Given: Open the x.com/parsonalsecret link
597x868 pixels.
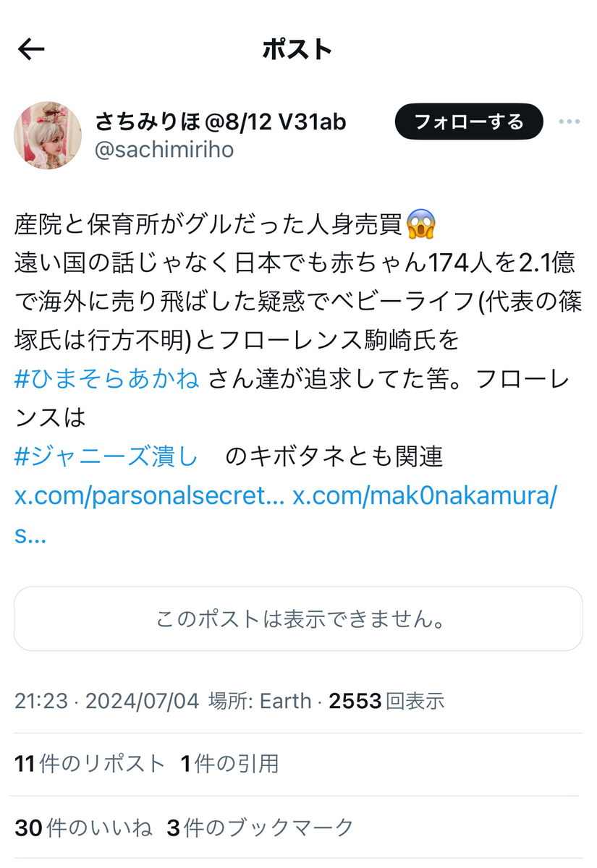Looking at the screenshot, I should tap(149, 496).
